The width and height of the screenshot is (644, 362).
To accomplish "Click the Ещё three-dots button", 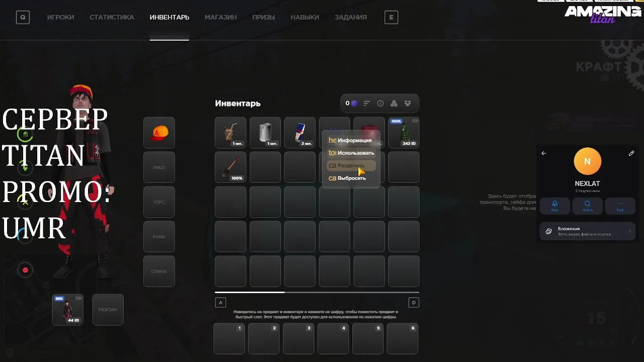I will (x=620, y=206).
